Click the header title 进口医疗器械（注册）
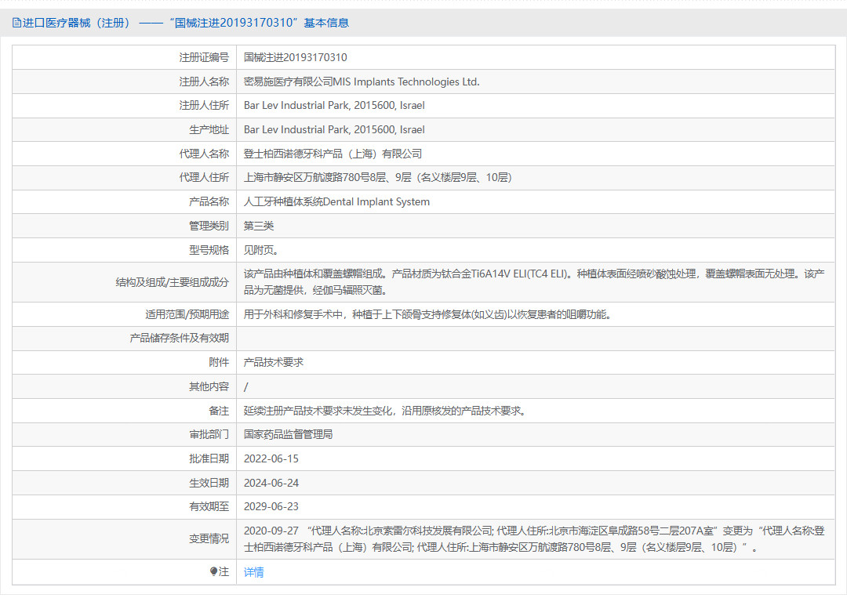The height and width of the screenshot is (616, 847). click(77, 23)
